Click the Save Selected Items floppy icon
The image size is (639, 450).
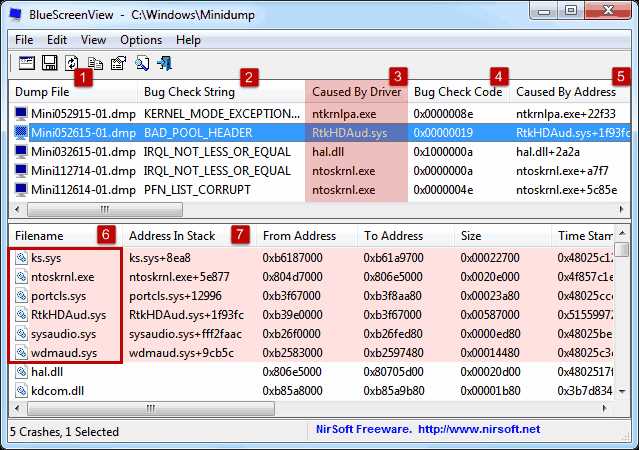point(49,63)
